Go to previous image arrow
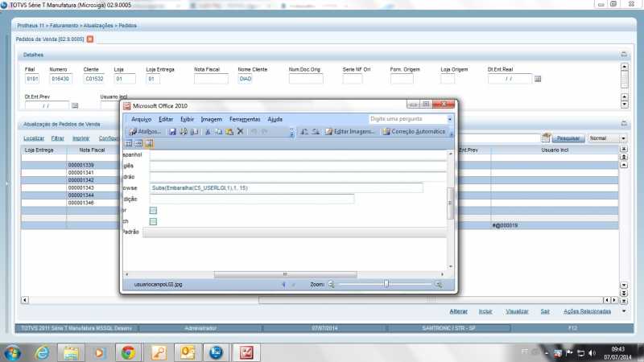The image size is (644, 362). coord(283,285)
